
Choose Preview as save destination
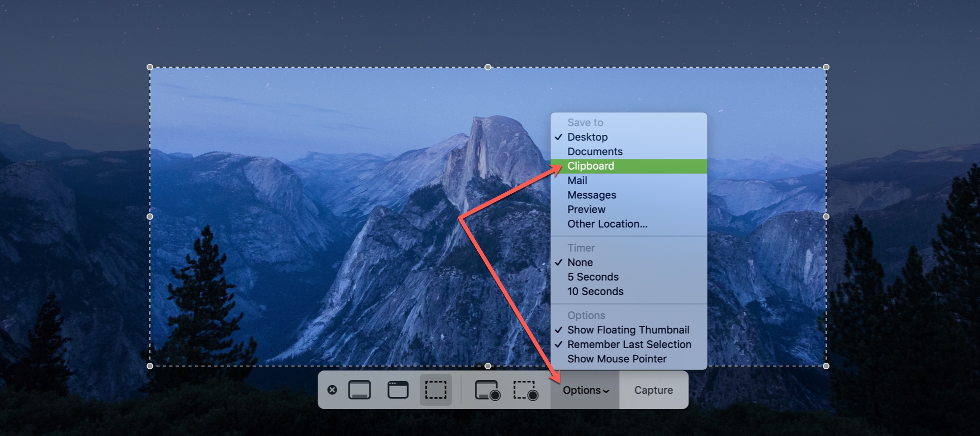point(629,209)
